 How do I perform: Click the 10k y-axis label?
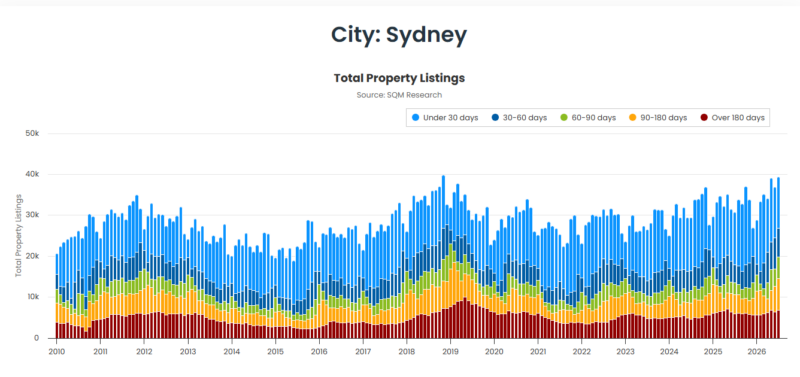pyautogui.click(x=32, y=297)
